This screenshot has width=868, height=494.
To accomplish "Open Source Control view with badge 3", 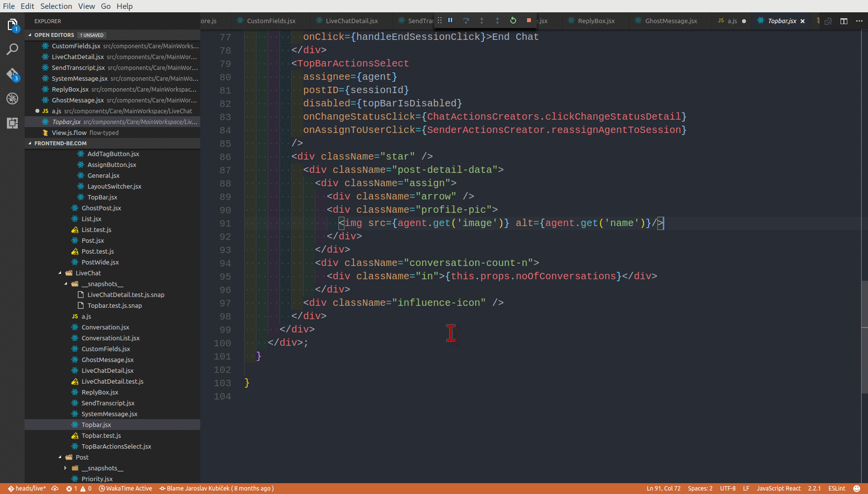I will [12, 74].
